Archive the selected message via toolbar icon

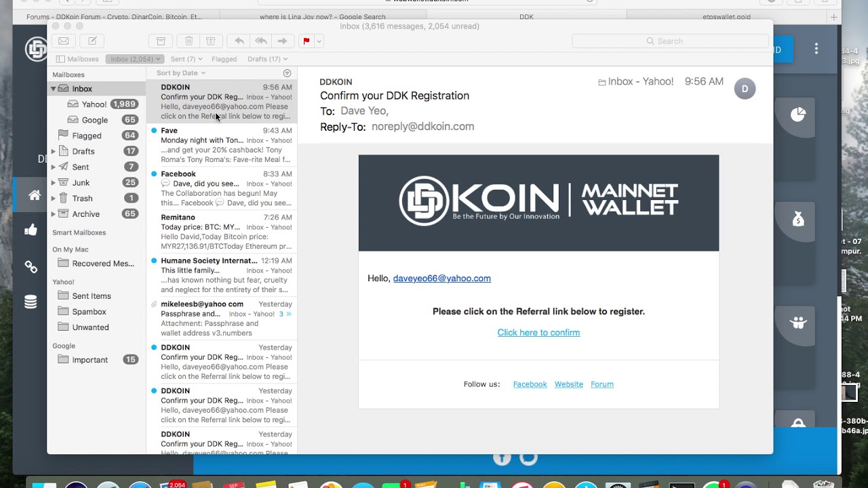(x=161, y=41)
